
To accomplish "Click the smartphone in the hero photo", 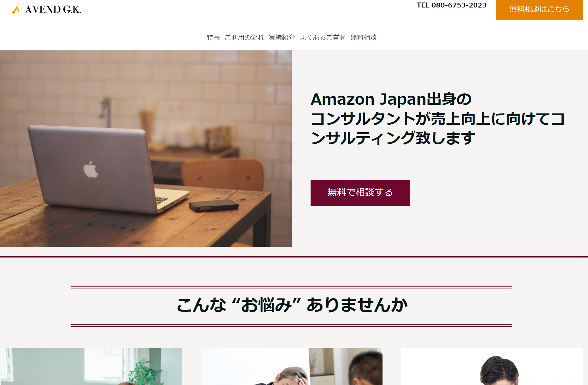I will click(214, 205).
